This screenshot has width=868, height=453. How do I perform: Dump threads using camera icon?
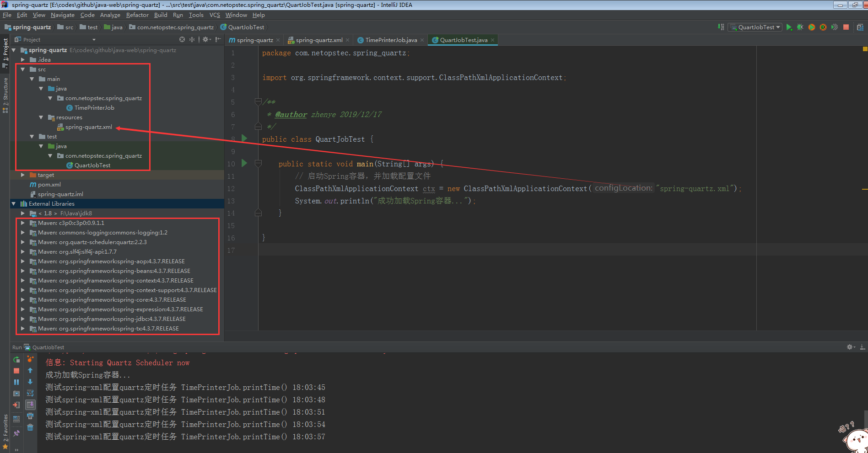click(16, 394)
